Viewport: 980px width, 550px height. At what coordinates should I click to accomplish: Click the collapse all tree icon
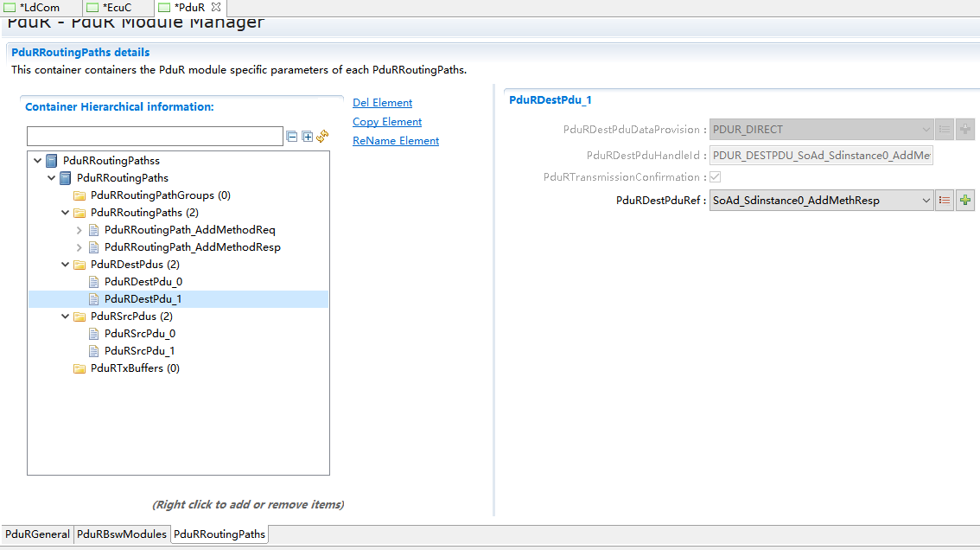pos(292,137)
